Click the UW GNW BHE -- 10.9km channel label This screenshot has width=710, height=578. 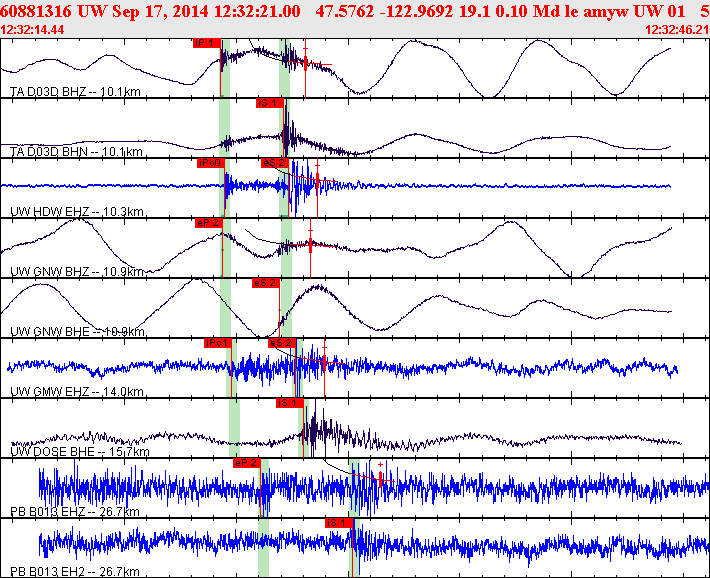click(77, 332)
